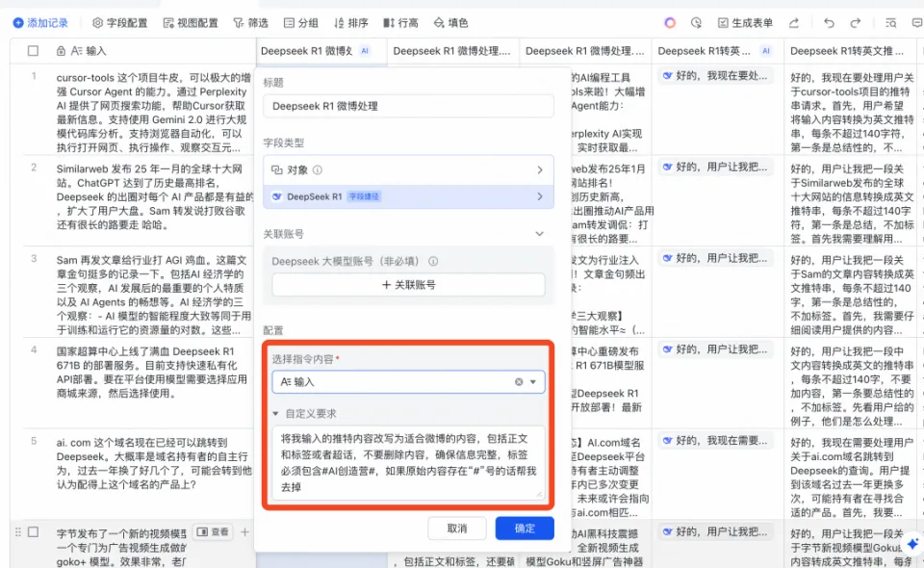Clear the selected 输入 value icon
The height and width of the screenshot is (568, 924).
coord(519,382)
